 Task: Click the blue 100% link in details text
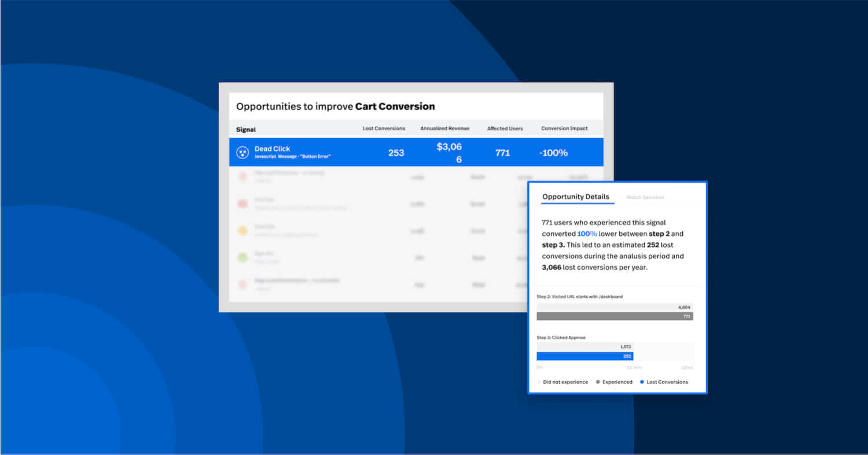click(587, 234)
